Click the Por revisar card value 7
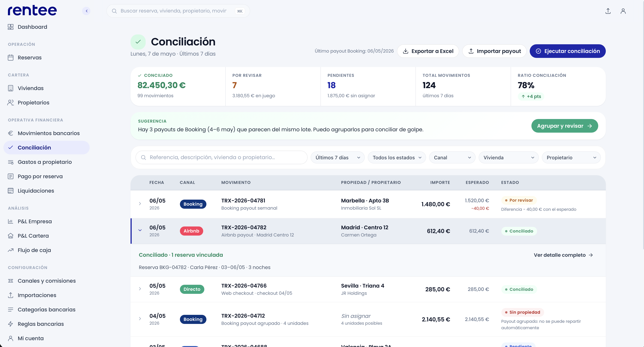This screenshot has height=347, width=644. point(235,85)
